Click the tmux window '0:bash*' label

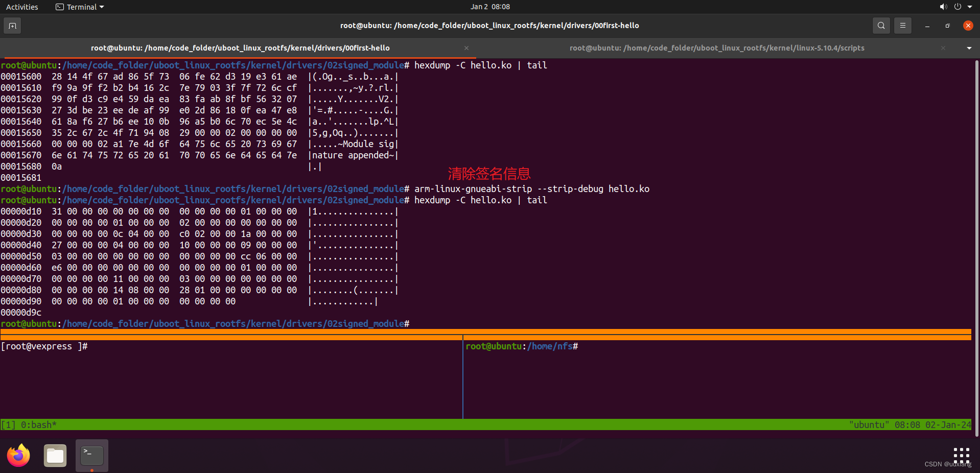coord(39,425)
